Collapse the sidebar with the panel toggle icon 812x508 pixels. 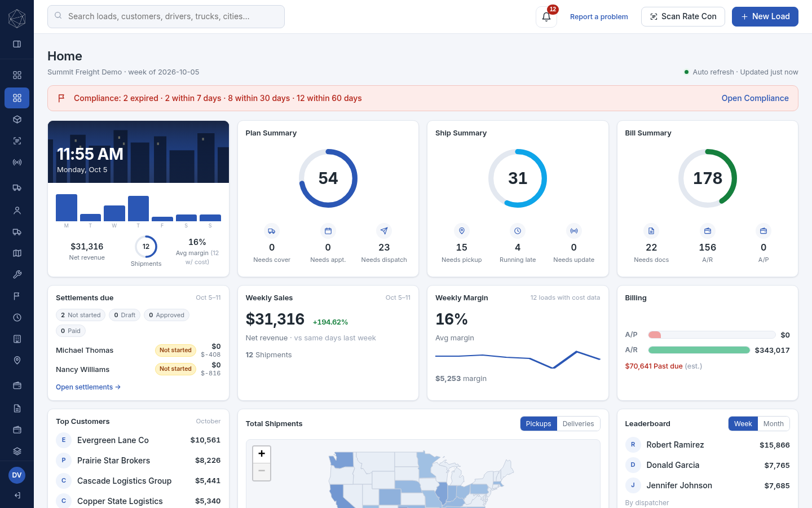click(x=17, y=44)
